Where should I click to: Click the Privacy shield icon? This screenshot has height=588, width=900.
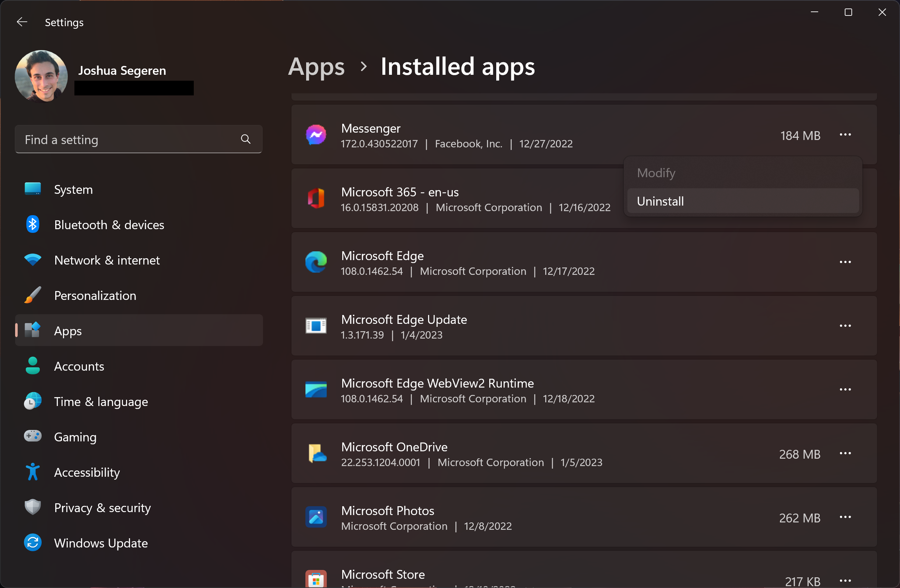(x=32, y=507)
